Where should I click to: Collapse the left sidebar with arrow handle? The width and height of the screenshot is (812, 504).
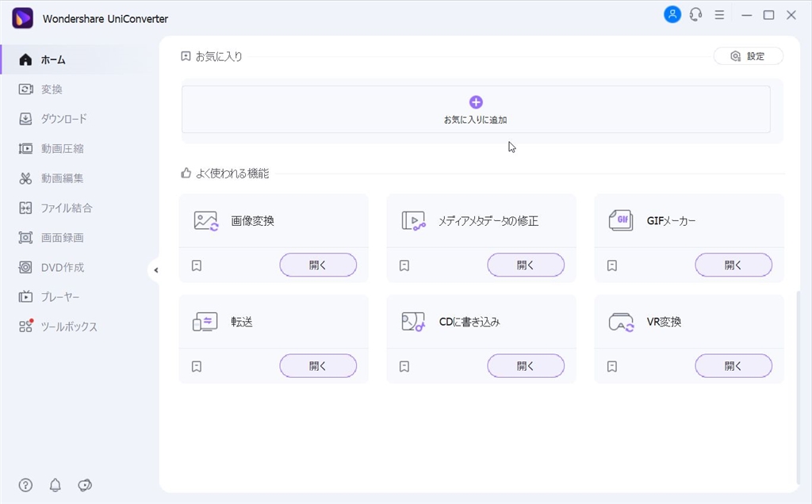(155, 270)
